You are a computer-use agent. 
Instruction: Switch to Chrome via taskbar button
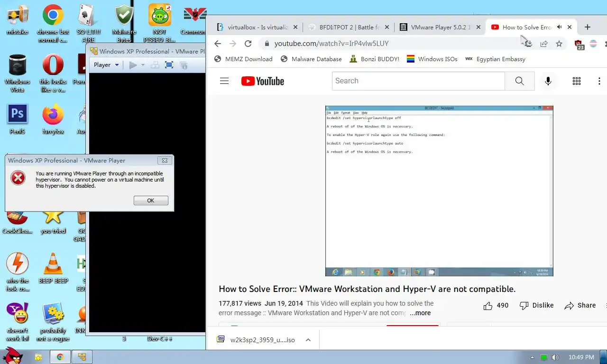point(60,357)
